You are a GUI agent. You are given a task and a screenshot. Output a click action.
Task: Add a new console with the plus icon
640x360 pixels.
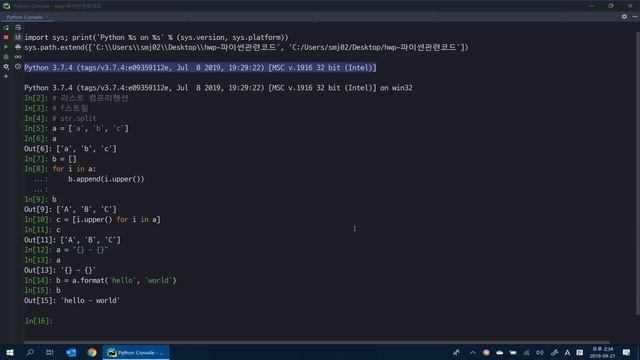[6, 76]
